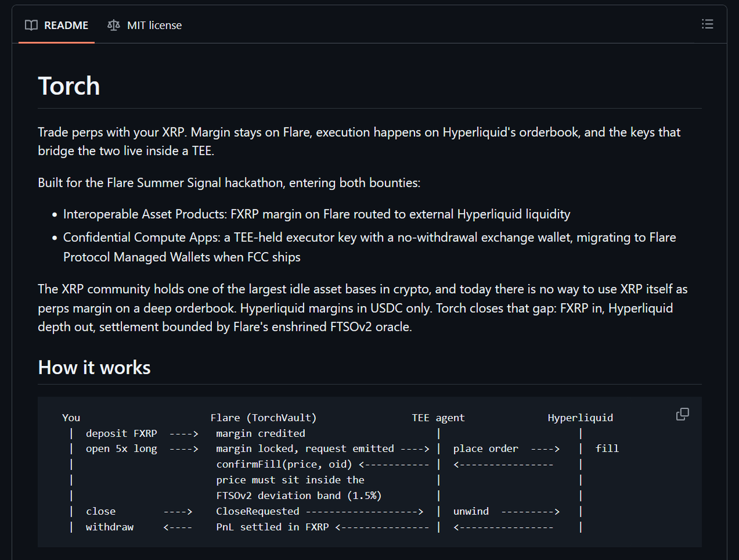Click the 'Interoperable Asset Products' bullet text
Screen dimensions: 739x560
[x=317, y=214]
